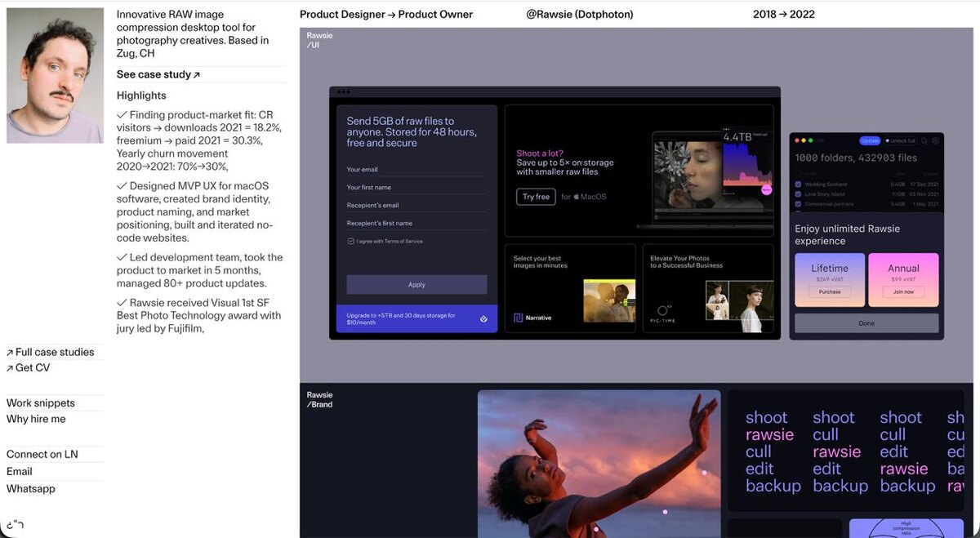Image resolution: width=980 pixels, height=538 pixels.
Task: Click the Unlock full button
Action: click(901, 141)
